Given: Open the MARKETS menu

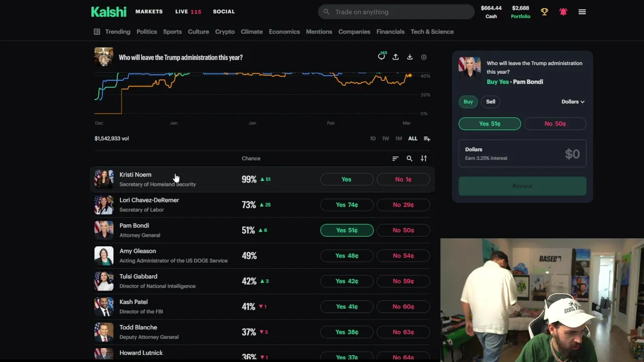Looking at the screenshot, I should coord(149,12).
